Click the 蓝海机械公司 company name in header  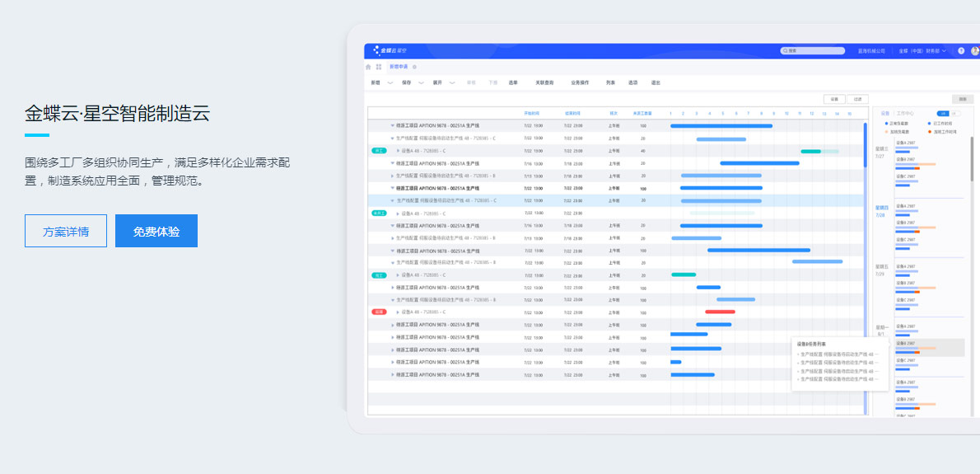[871, 50]
